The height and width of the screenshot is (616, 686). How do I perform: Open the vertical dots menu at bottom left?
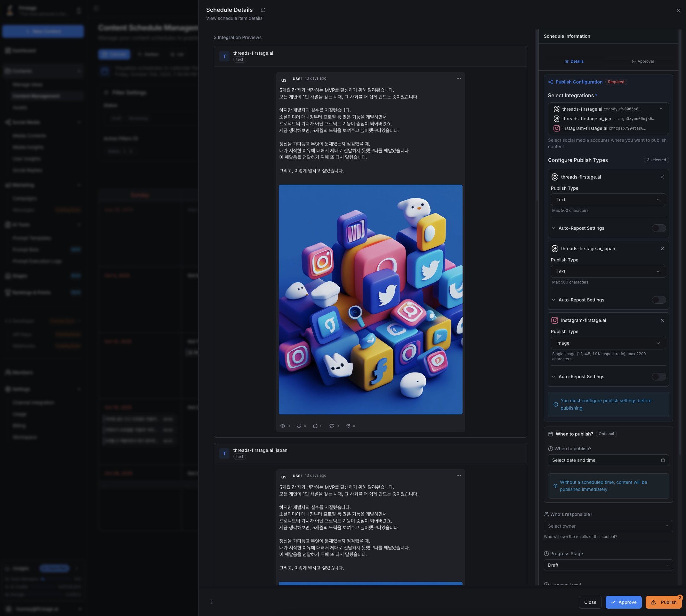[212, 602]
